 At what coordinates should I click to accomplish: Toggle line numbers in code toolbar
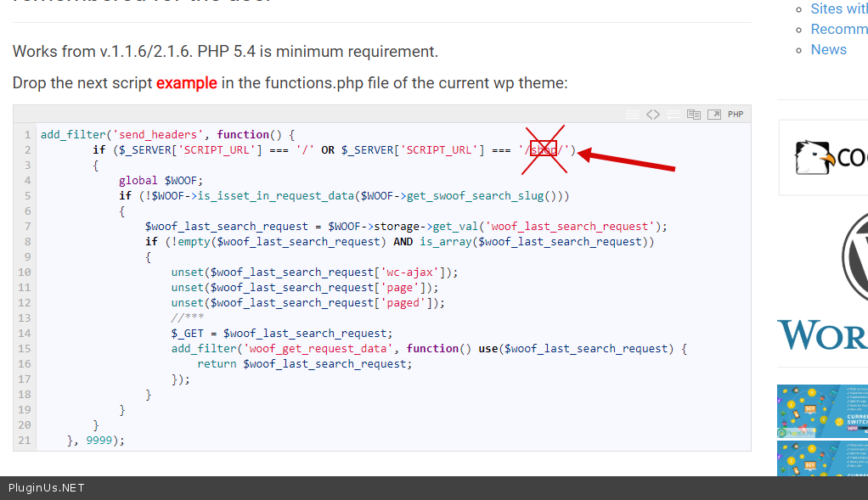pos(632,115)
